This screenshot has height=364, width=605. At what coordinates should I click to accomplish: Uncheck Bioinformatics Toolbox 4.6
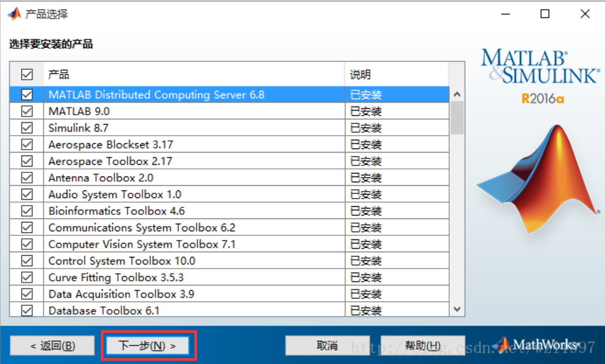tap(26, 211)
